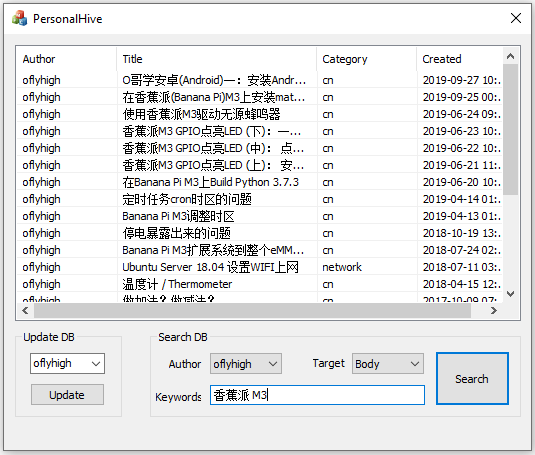535x455 pixels.
Task: Select the row 'Banana Pi M3调整时区'
Action: click(x=259, y=216)
